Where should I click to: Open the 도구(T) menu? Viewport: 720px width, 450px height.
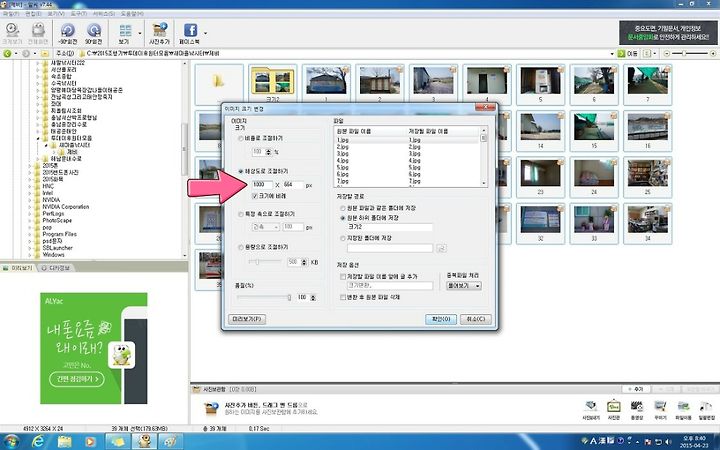click(x=79, y=14)
